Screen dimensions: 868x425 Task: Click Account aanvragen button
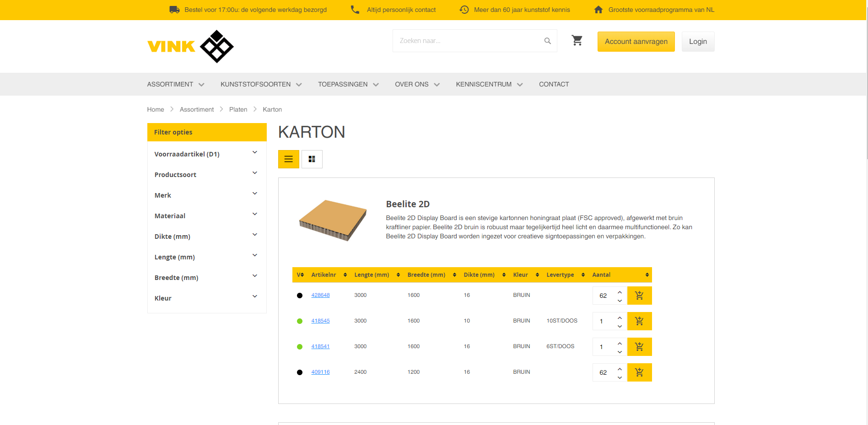[x=636, y=42]
